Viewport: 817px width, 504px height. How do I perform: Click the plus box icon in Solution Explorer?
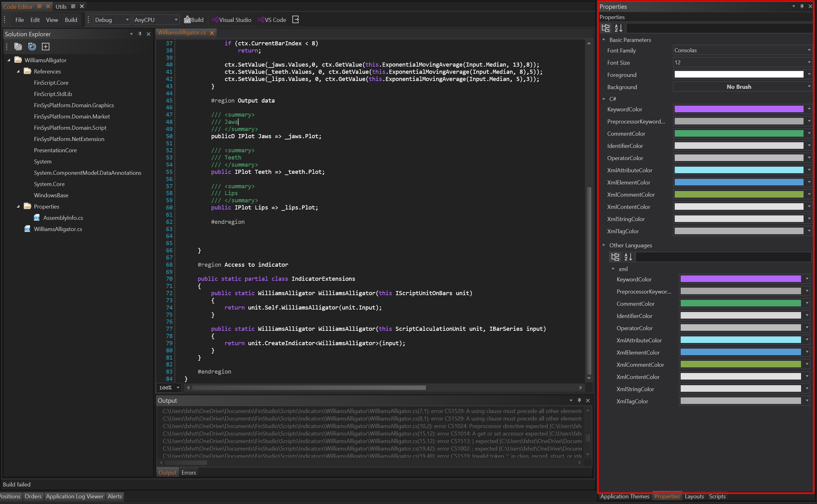46,47
